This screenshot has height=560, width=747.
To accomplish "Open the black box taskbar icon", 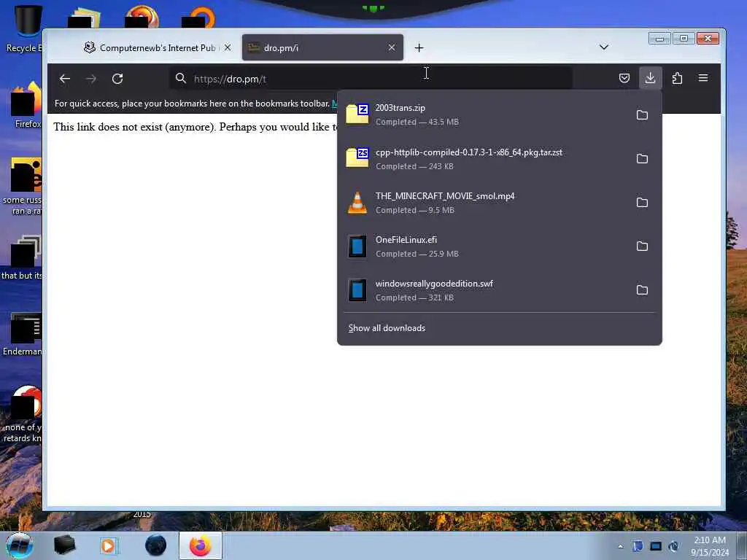I will coord(64,545).
